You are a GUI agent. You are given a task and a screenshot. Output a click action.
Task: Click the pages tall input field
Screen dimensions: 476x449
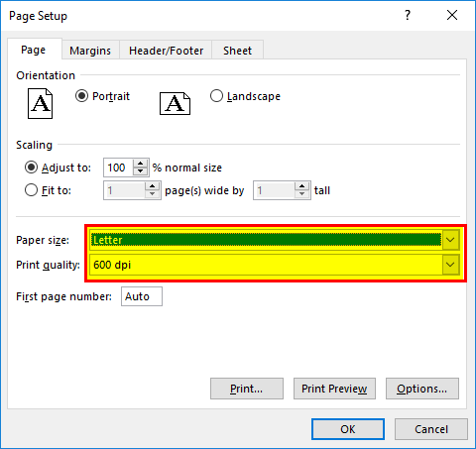tap(274, 190)
